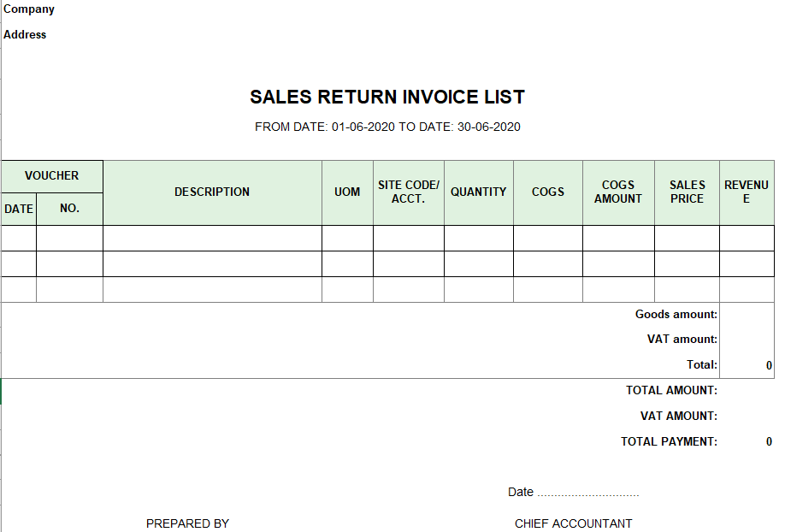Select the Total value cell showing 0
The height and width of the screenshot is (532, 785).
747,365
